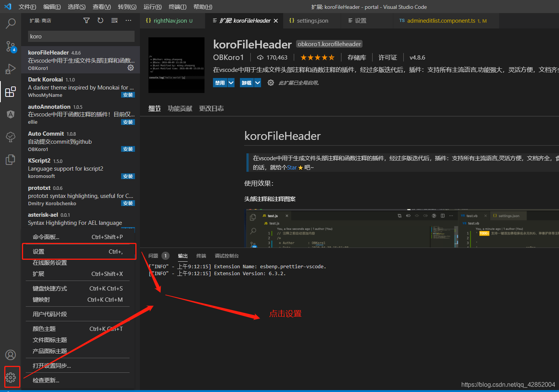Click the Manage gear icon
The height and width of the screenshot is (392, 559).
coord(11,377)
